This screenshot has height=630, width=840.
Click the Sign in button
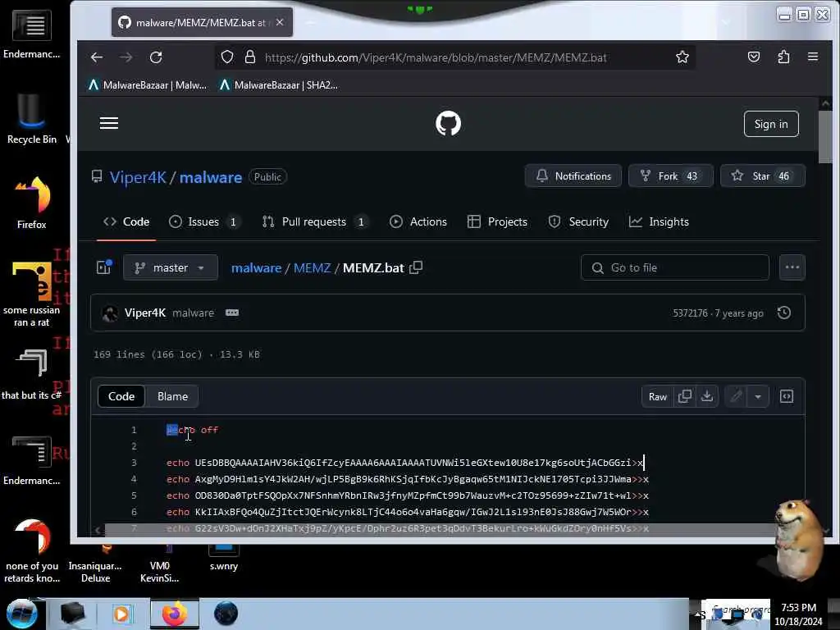(x=771, y=124)
